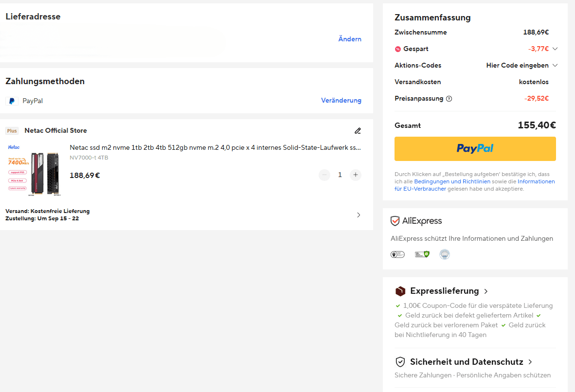The width and height of the screenshot is (575, 392).
Task: Click the Netac SSD product thumbnail
Action: coord(33,168)
